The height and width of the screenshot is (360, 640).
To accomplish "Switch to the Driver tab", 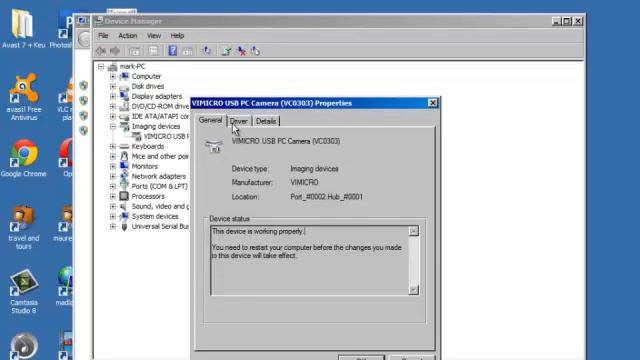I will pyautogui.click(x=239, y=121).
